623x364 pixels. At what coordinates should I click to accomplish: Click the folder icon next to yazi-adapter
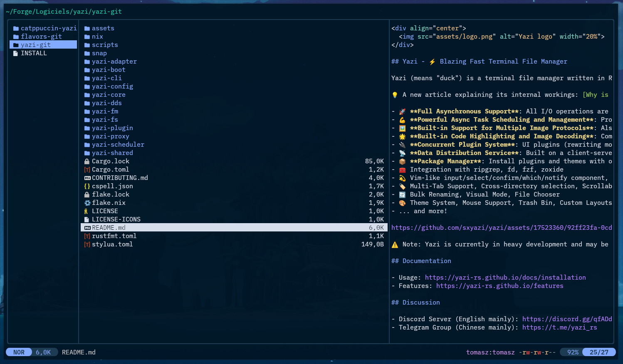[87, 61]
